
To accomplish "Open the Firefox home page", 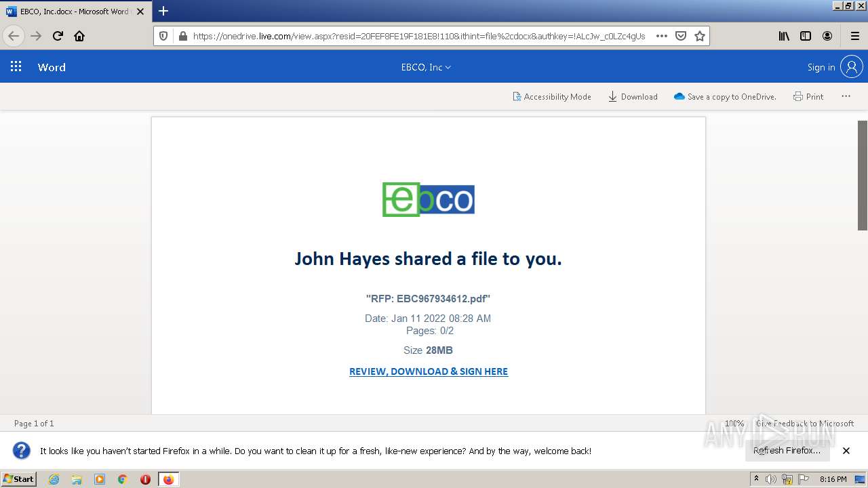I will pyautogui.click(x=79, y=36).
